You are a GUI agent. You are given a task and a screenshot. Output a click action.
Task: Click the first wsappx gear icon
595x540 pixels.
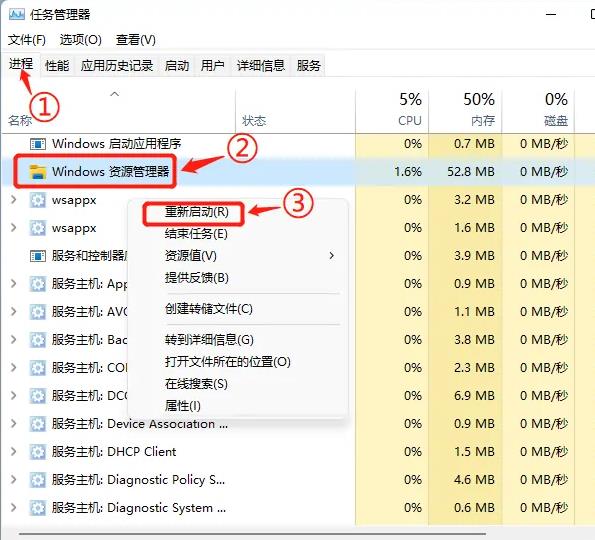coord(38,200)
